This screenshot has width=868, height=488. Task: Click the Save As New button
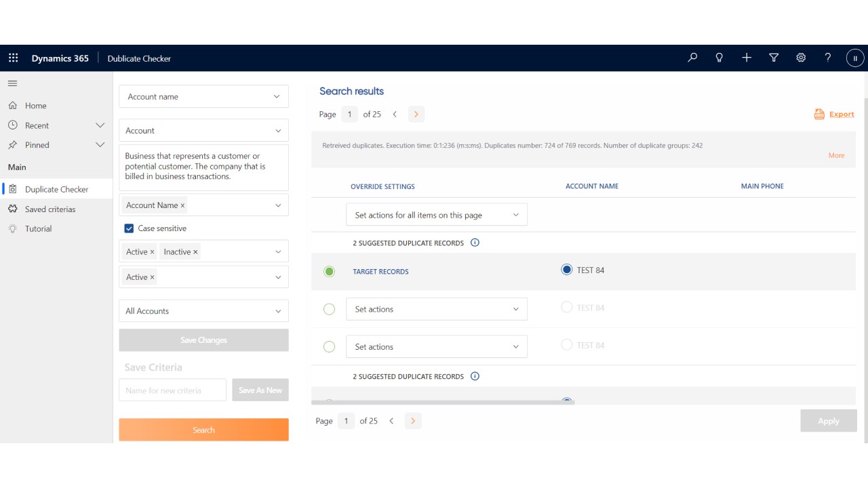pos(260,390)
